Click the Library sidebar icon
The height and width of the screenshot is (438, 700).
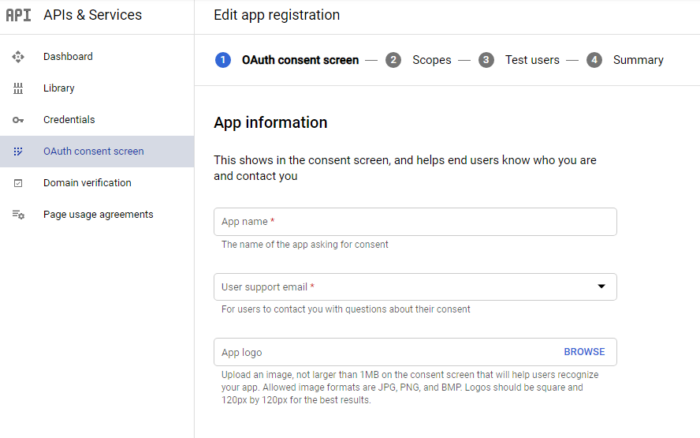pos(18,88)
